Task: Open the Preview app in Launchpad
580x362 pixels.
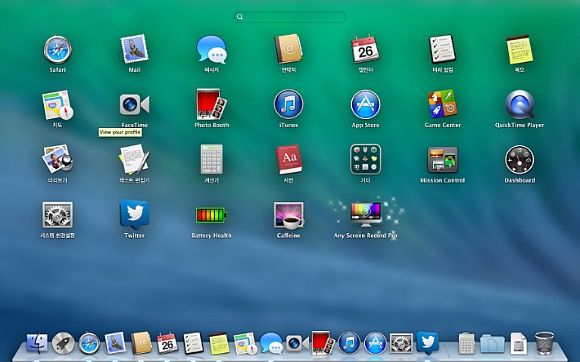Action: tap(57, 159)
